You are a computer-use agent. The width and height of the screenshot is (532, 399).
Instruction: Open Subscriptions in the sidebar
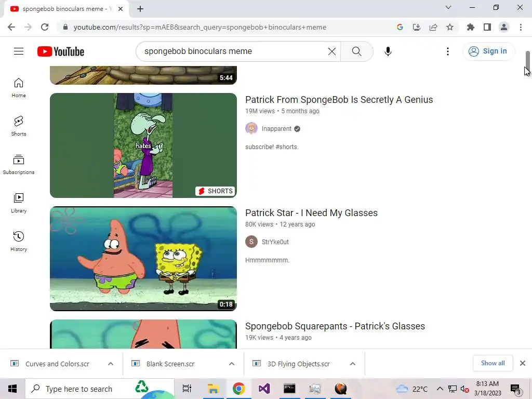19,165
